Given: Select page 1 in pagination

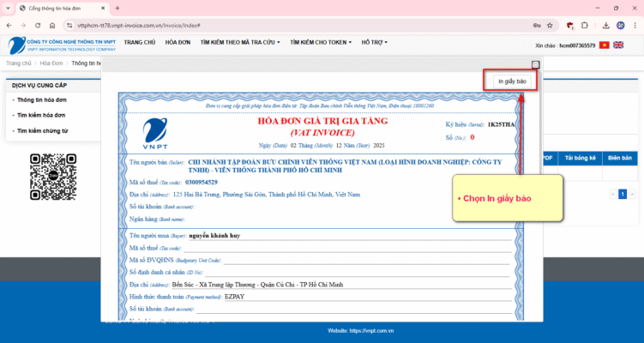Looking at the screenshot, I should click(x=623, y=195).
